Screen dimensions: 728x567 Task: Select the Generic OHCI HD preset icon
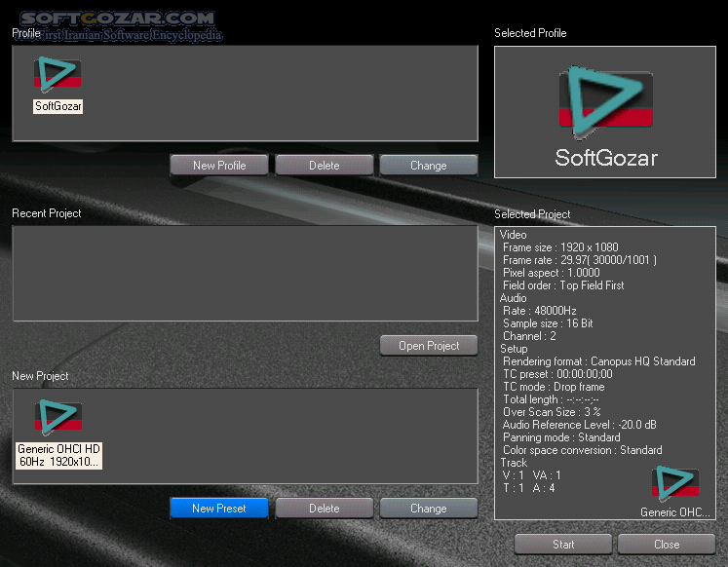point(58,417)
